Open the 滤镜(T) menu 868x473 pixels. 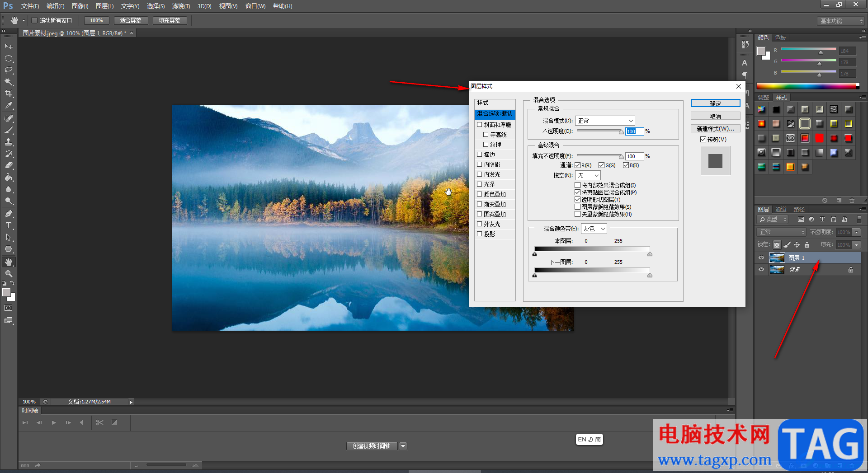click(181, 6)
